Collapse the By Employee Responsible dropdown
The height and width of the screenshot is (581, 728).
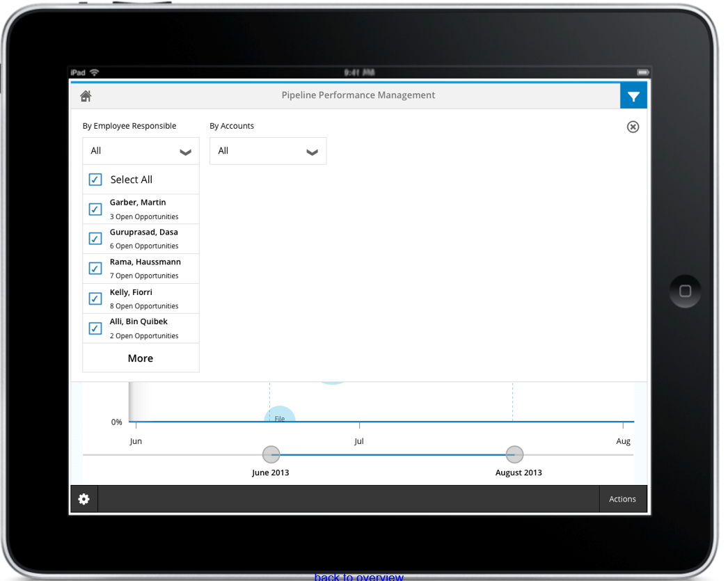point(141,151)
